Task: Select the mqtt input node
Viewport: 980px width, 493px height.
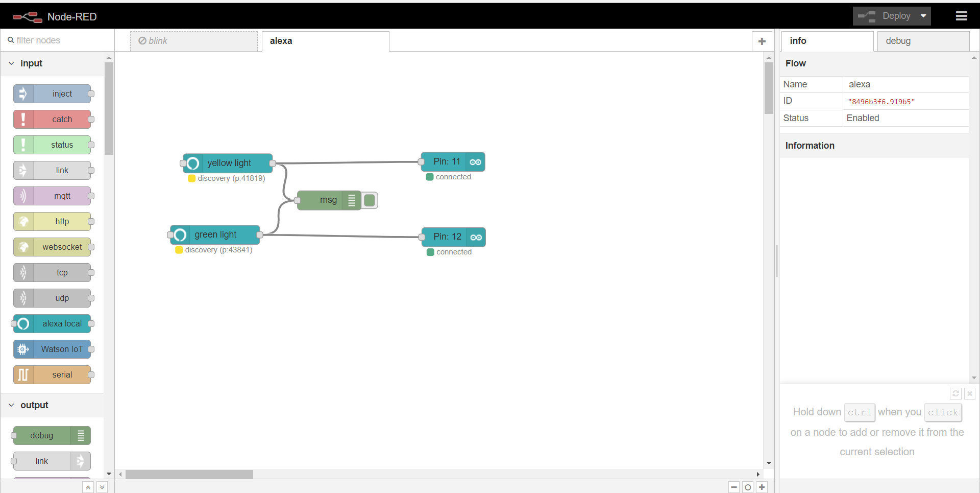Action: pos(53,196)
